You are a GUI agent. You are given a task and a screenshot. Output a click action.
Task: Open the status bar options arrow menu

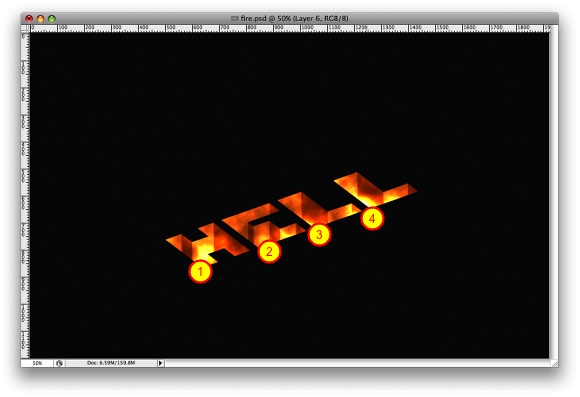161,363
